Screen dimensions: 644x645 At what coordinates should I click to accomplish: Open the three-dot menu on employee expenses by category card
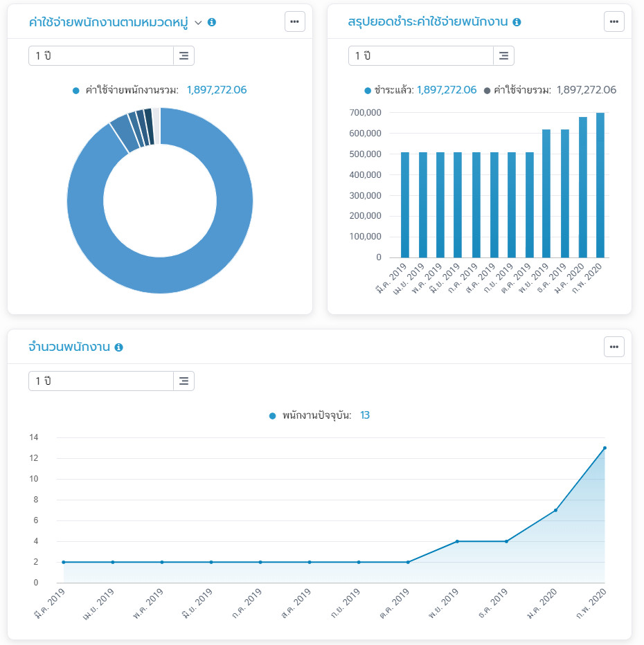pyautogui.click(x=294, y=21)
